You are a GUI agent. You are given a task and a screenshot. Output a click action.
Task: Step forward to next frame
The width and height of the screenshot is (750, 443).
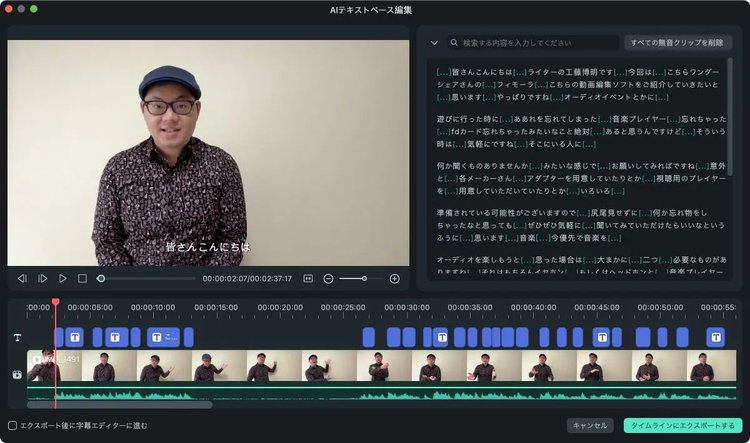pos(42,278)
